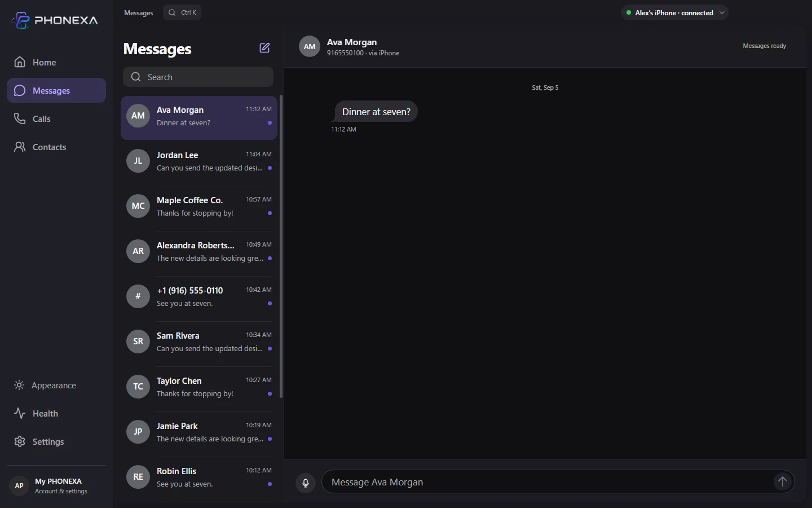The height and width of the screenshot is (508, 812).
Task: Click the Messages breadcrumb in top bar
Action: (x=139, y=12)
